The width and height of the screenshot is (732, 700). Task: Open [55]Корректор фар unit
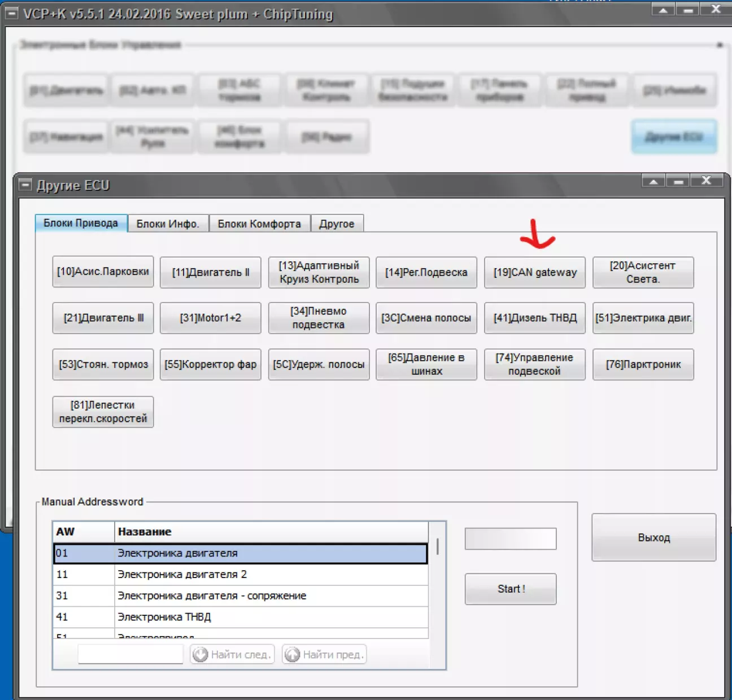210,365
